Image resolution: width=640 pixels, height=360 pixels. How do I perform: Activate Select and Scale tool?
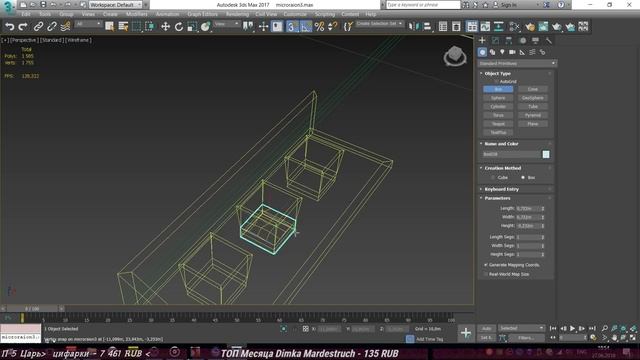(192, 27)
